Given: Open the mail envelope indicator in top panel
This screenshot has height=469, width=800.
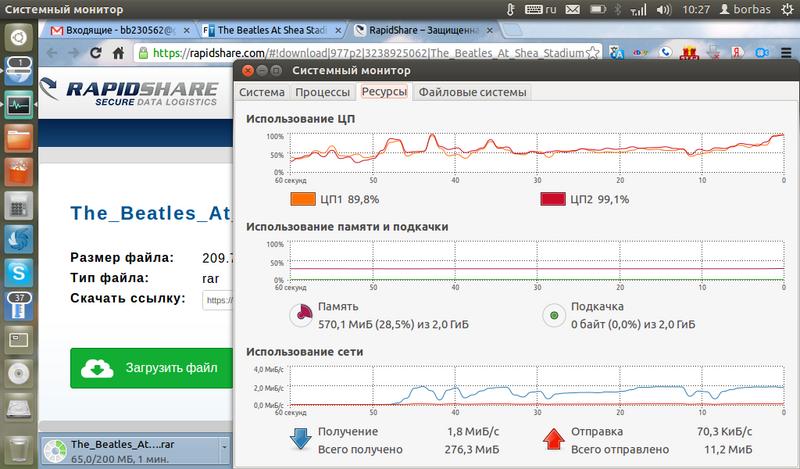Looking at the screenshot, I should click(572, 9).
